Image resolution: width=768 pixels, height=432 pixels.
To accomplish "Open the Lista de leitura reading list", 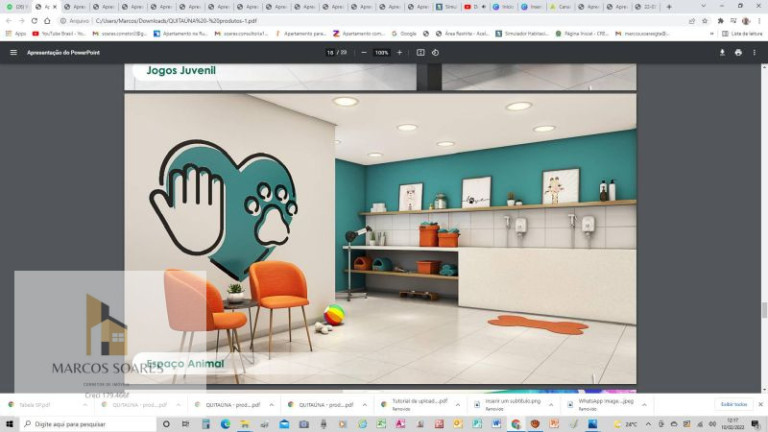I will [x=742, y=33].
